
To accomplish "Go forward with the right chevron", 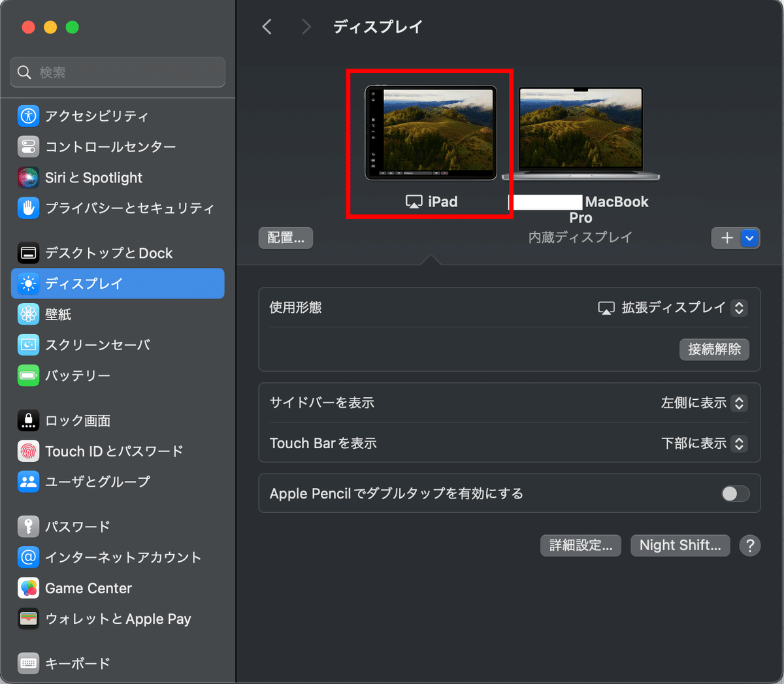I will coord(306,27).
